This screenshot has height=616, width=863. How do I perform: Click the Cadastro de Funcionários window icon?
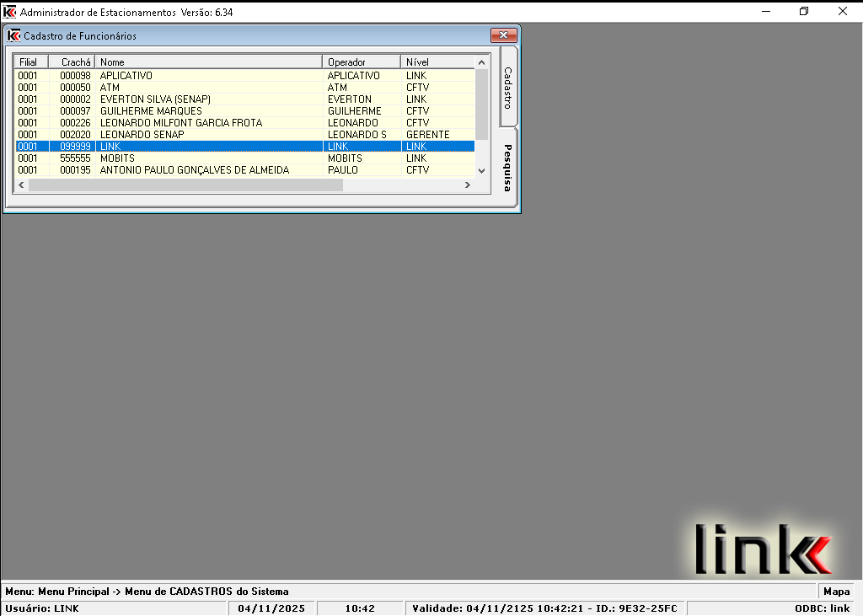click(13, 36)
